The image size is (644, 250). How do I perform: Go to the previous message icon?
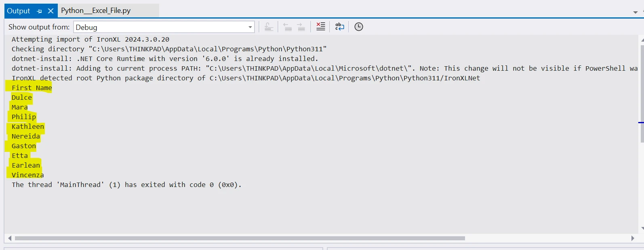pos(287,27)
